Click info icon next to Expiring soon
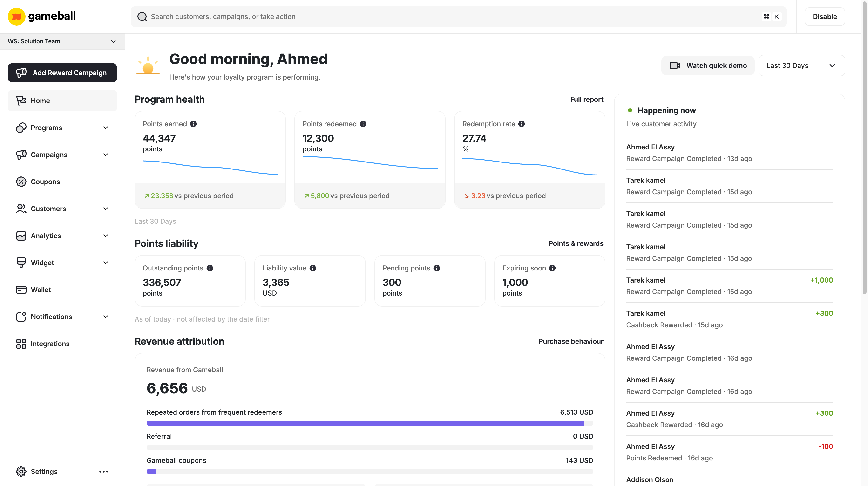Screen dimensions: 868x486 pos(553,268)
